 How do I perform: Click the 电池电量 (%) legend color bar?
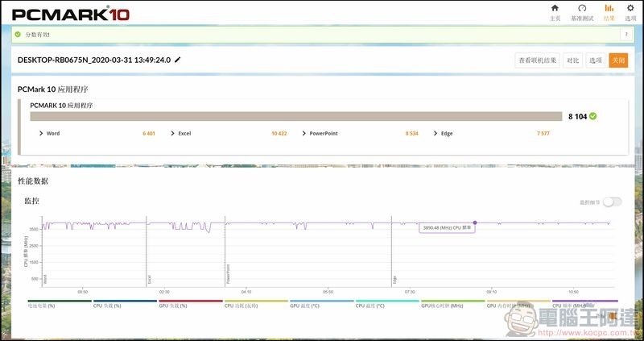point(59,301)
